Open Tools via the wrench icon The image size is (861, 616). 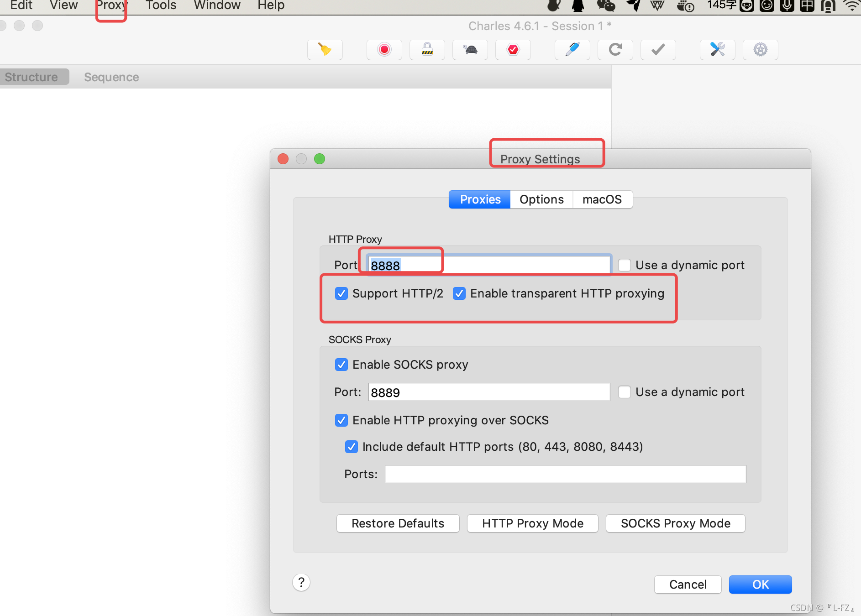click(718, 49)
